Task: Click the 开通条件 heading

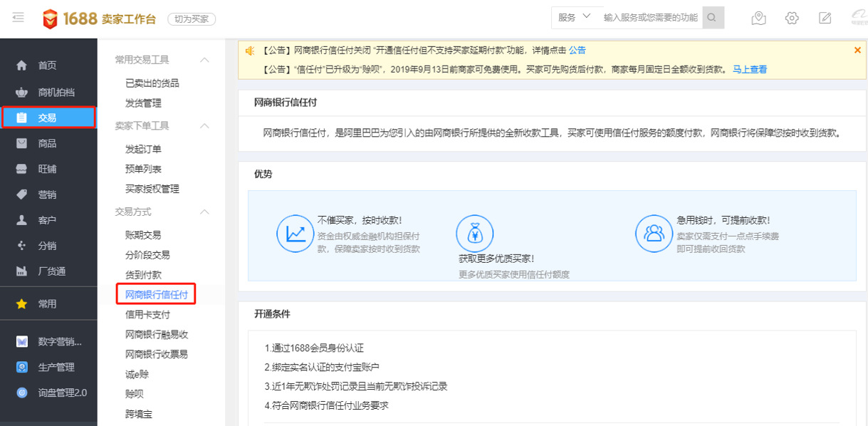Action: pyautogui.click(x=272, y=313)
